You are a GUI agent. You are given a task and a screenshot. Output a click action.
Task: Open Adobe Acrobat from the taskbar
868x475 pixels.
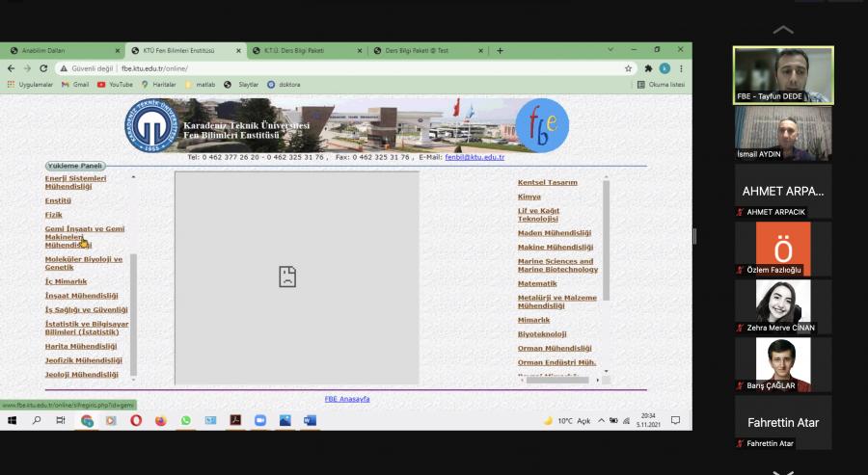(235, 421)
